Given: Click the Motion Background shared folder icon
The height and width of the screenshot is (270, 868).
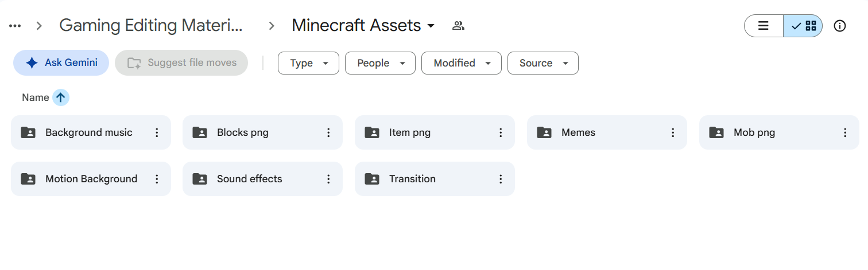Looking at the screenshot, I should 28,179.
